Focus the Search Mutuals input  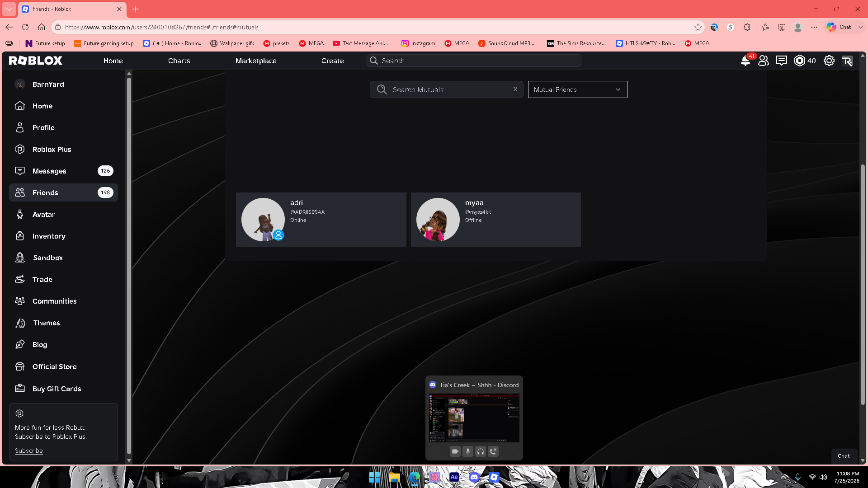pyautogui.click(x=447, y=89)
